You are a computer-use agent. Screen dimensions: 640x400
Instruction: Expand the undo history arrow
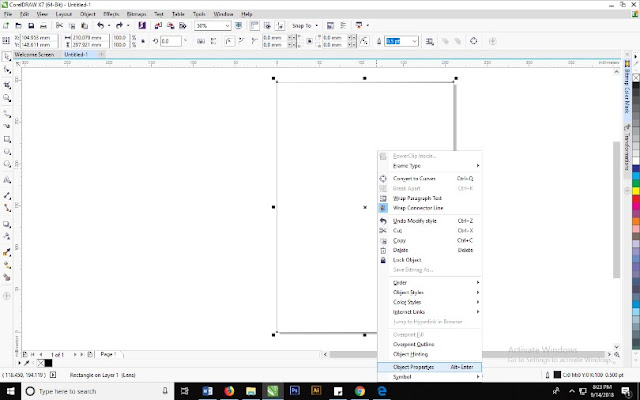pos(109,26)
